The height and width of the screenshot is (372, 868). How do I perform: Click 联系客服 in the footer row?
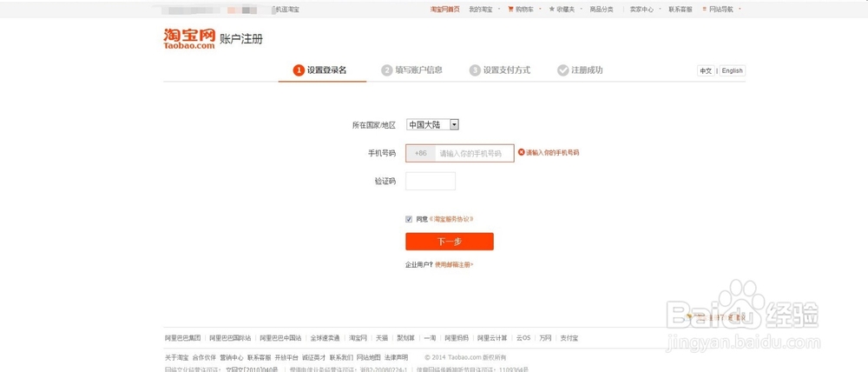click(x=259, y=357)
